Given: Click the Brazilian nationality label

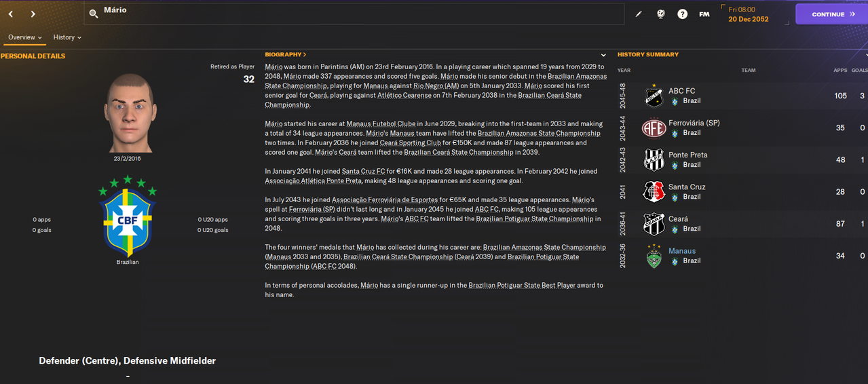Looking at the screenshot, I should [x=128, y=262].
